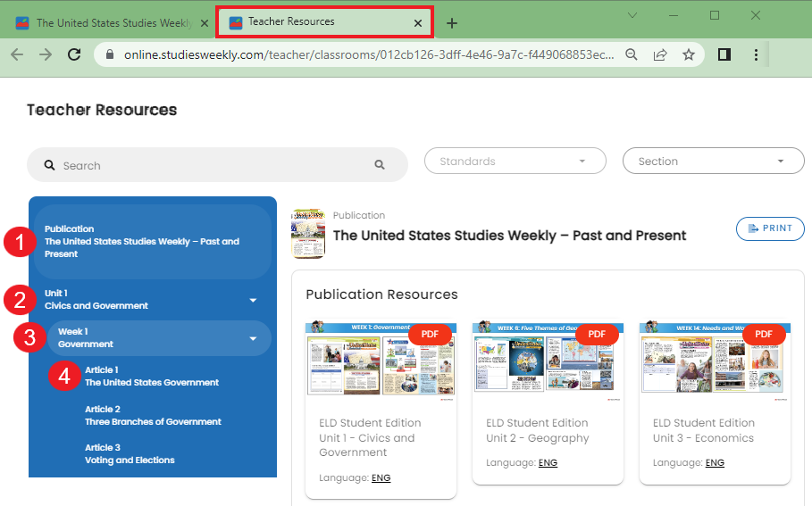Close the Teacher Resources tab

click(418, 23)
